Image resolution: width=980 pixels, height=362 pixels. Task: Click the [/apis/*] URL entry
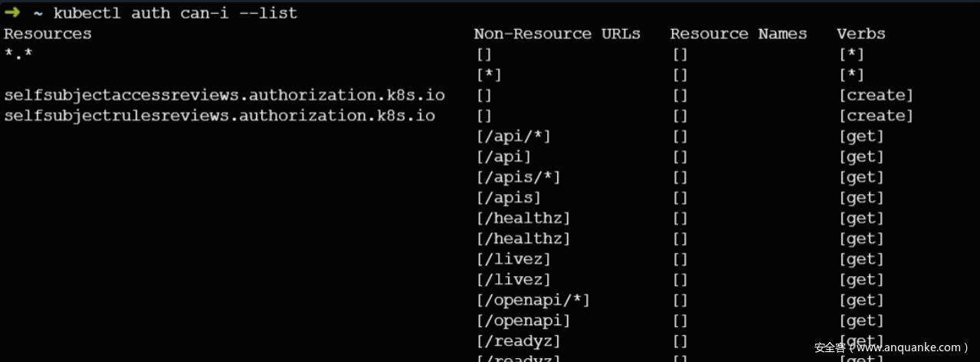pos(518,177)
